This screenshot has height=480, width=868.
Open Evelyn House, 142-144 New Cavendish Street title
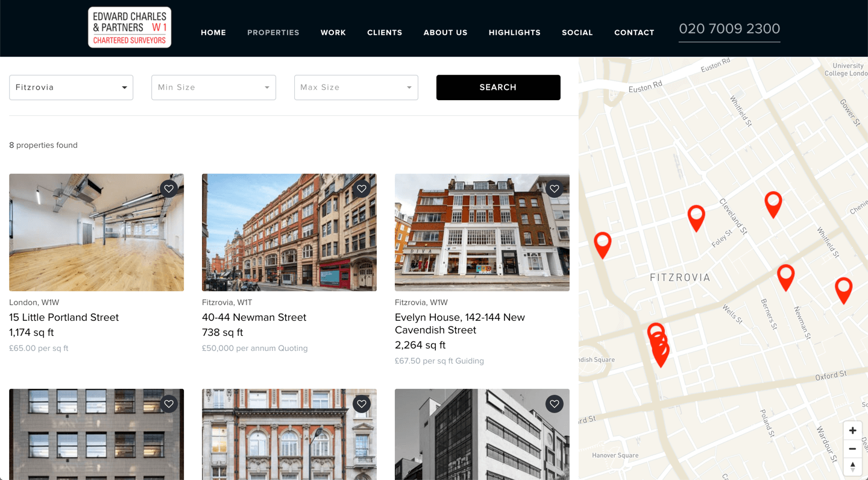pyautogui.click(x=460, y=324)
